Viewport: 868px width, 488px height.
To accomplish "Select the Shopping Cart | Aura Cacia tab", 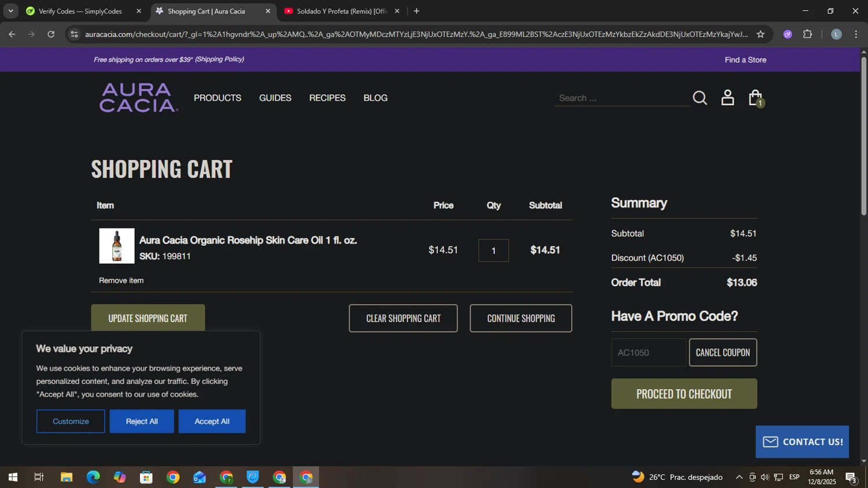I will pyautogui.click(x=207, y=11).
